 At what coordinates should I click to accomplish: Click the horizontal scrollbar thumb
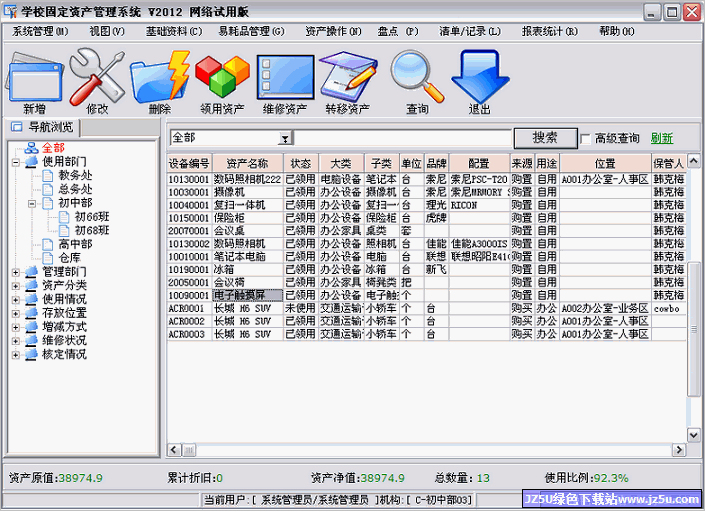click(189, 450)
